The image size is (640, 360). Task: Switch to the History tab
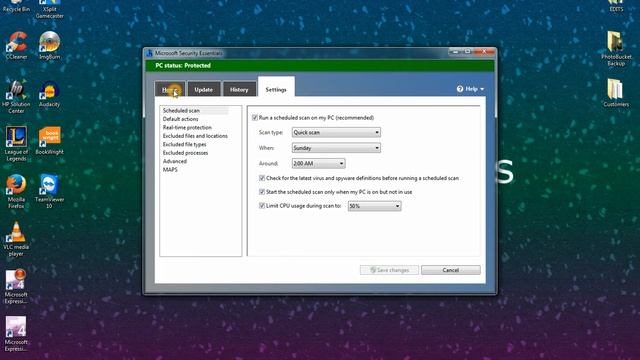point(239,89)
